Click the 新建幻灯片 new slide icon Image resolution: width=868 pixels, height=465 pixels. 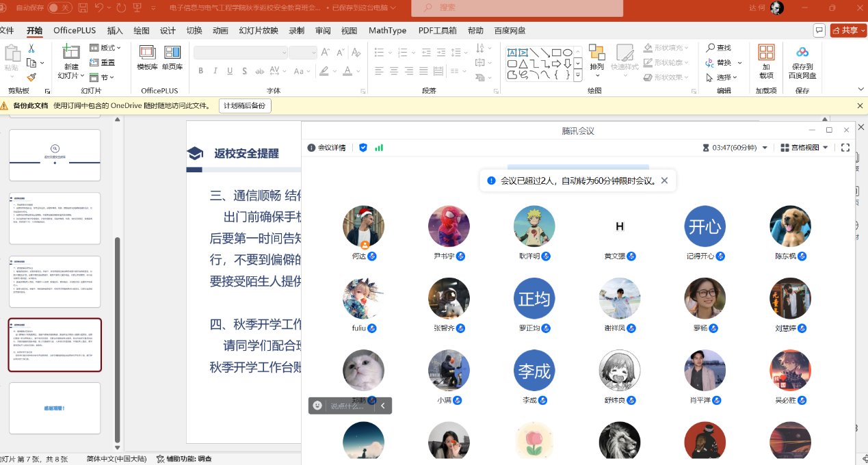click(x=71, y=52)
